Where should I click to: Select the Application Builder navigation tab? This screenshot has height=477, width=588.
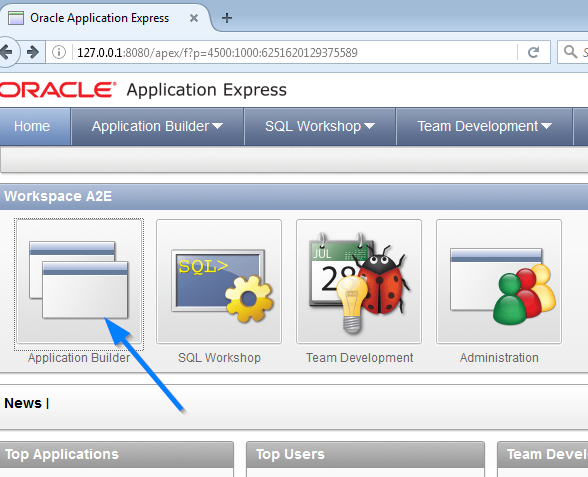click(158, 126)
